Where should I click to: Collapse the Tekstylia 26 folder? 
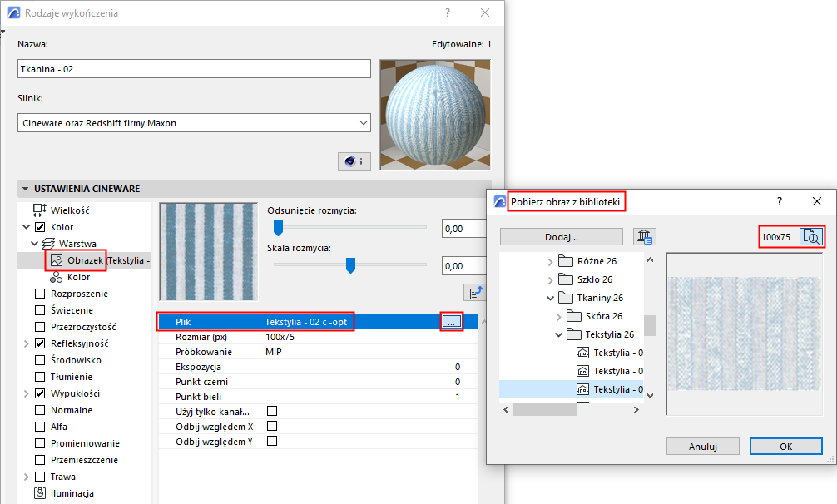tap(559, 334)
